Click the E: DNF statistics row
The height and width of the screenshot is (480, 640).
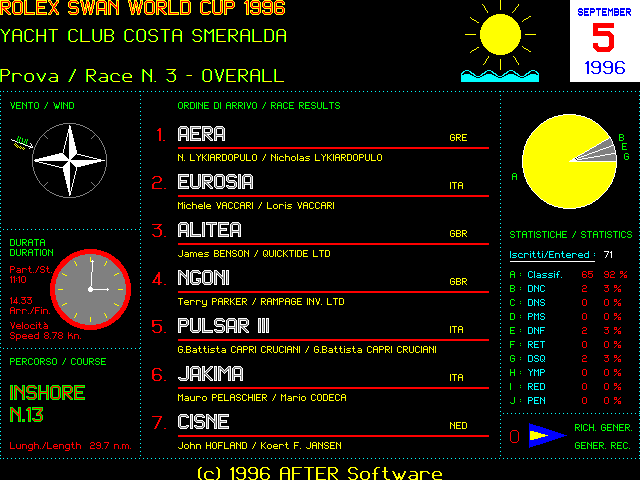pos(565,331)
